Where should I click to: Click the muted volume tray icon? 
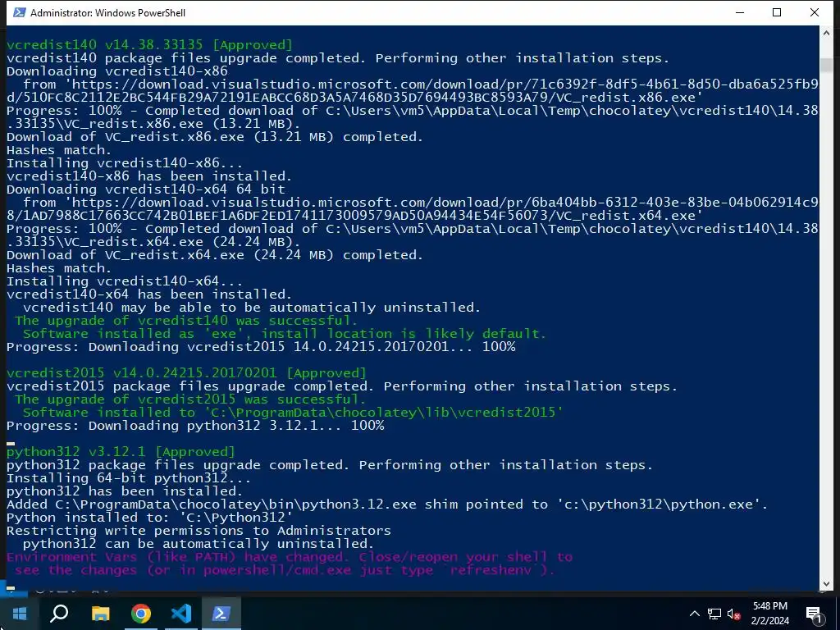[733, 614]
